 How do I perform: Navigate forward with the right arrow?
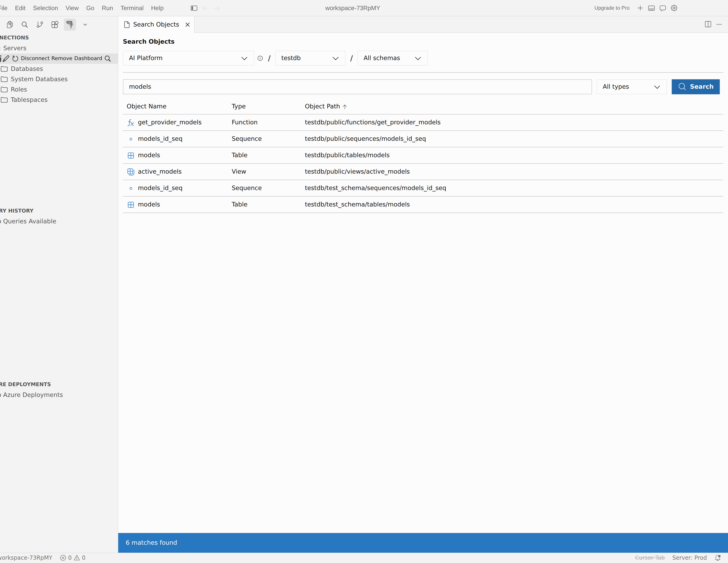217,8
